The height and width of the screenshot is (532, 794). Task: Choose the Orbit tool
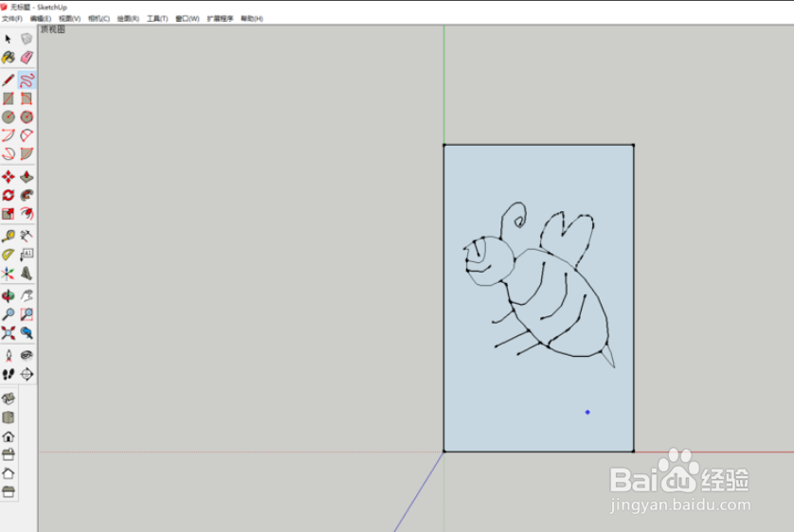pos(9,296)
